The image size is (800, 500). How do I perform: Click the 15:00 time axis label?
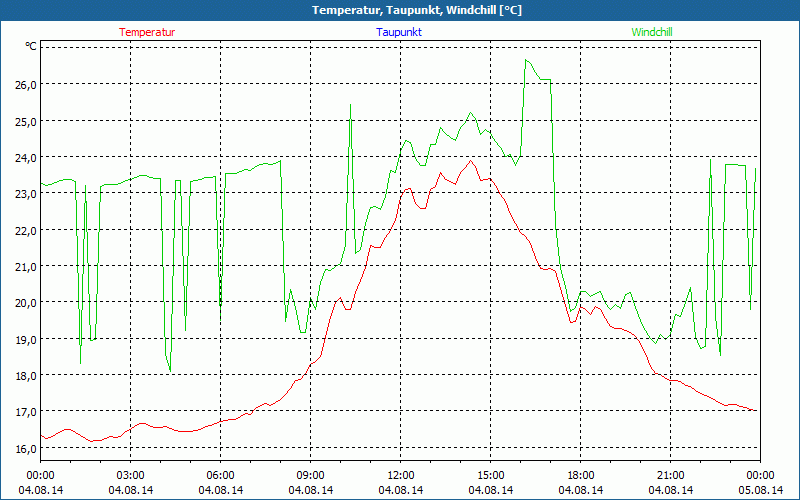click(490, 476)
